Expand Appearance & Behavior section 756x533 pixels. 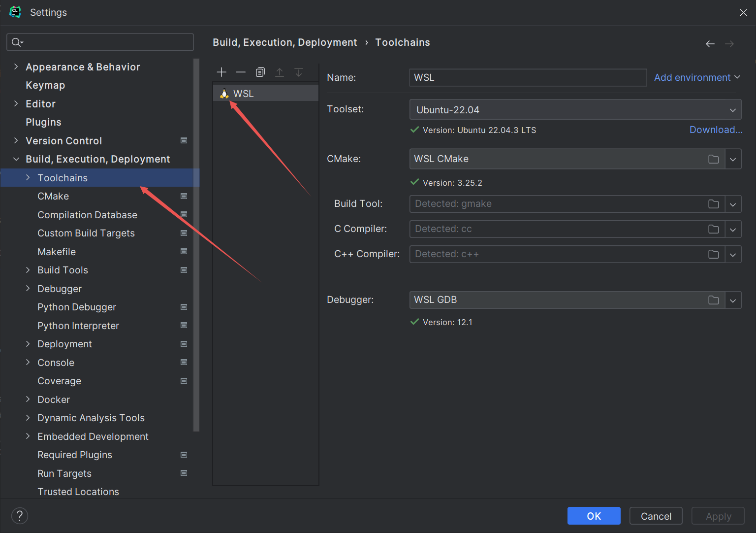tap(16, 67)
